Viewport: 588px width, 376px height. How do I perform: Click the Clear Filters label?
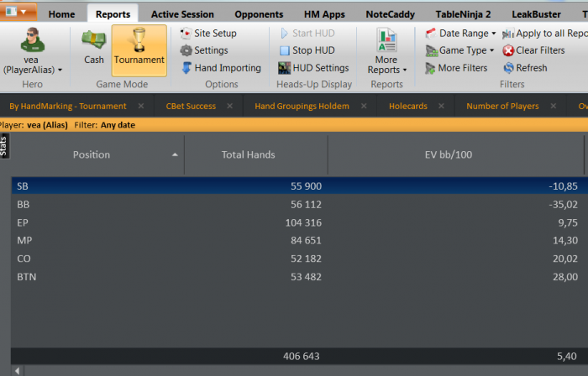(x=540, y=50)
